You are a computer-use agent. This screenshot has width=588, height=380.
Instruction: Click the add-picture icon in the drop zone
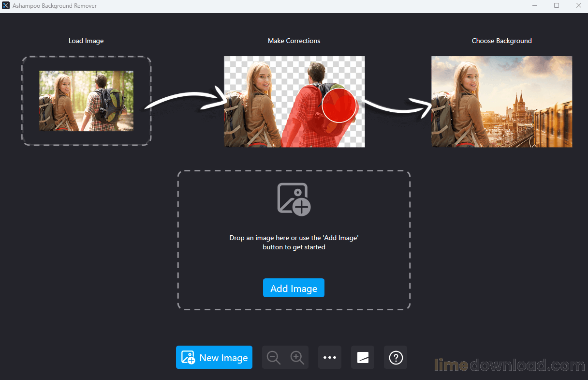point(294,198)
